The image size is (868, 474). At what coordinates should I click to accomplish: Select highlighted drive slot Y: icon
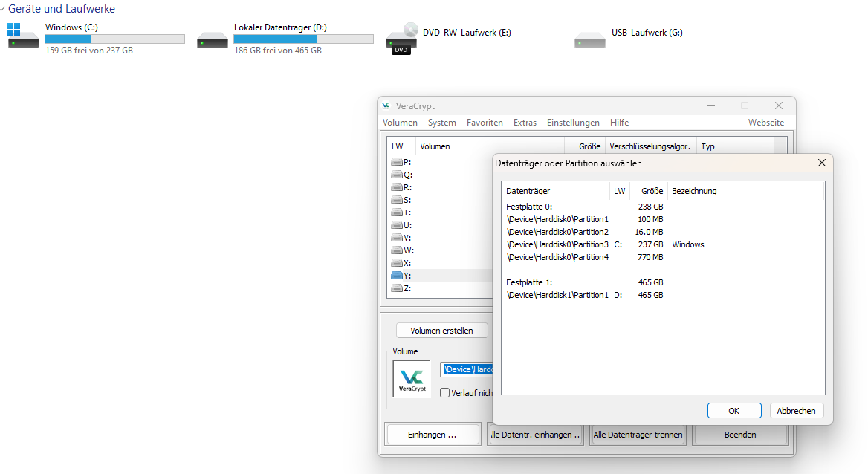click(396, 276)
